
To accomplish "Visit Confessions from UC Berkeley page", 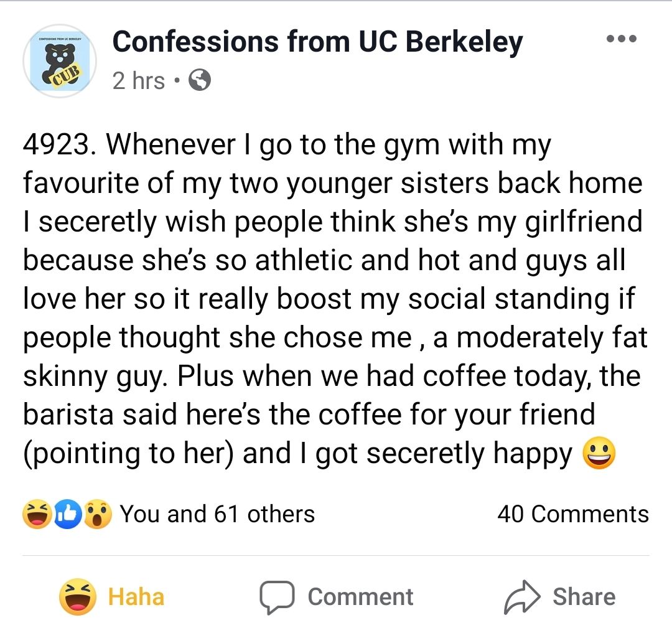I will click(x=318, y=41).
